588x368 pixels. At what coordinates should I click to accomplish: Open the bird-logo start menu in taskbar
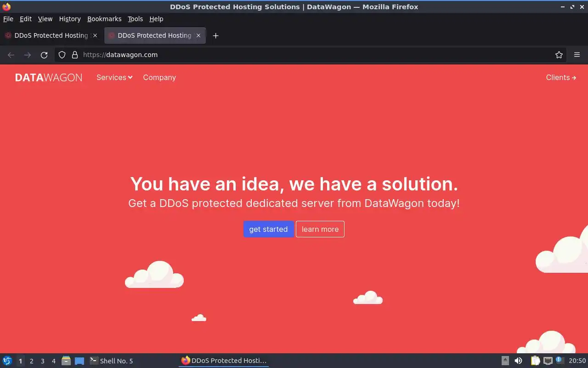(7, 361)
